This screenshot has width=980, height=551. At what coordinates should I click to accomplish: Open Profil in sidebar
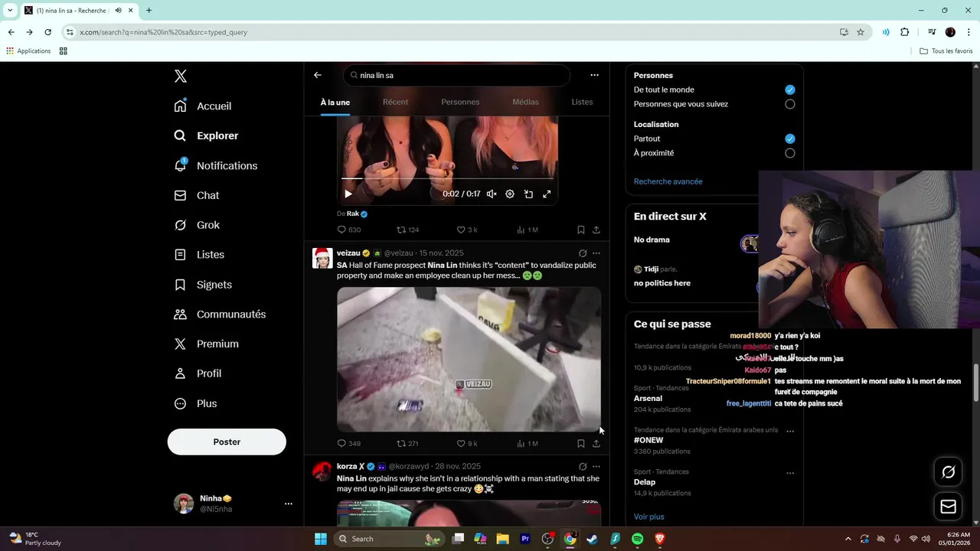click(x=198, y=373)
